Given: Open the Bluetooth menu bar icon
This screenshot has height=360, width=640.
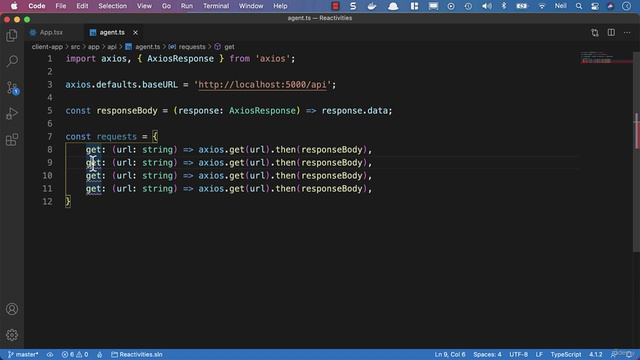Looking at the screenshot, I should (504, 6).
